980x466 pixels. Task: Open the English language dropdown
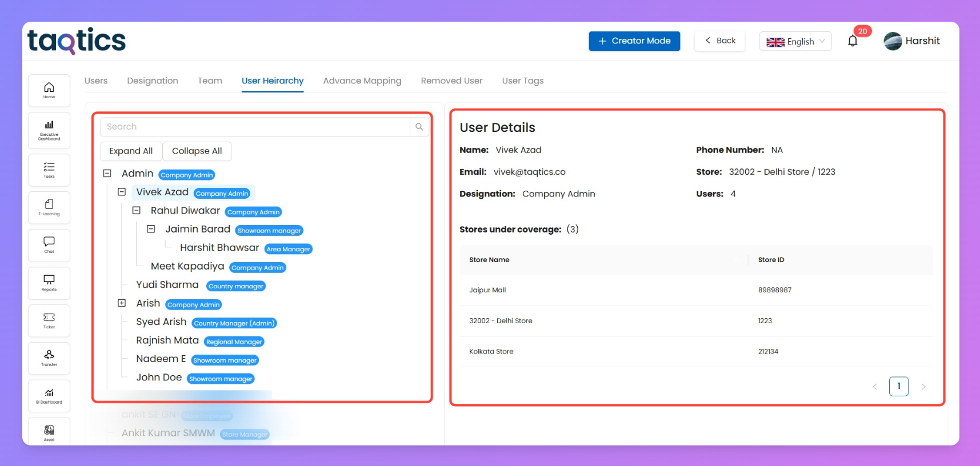pos(795,41)
